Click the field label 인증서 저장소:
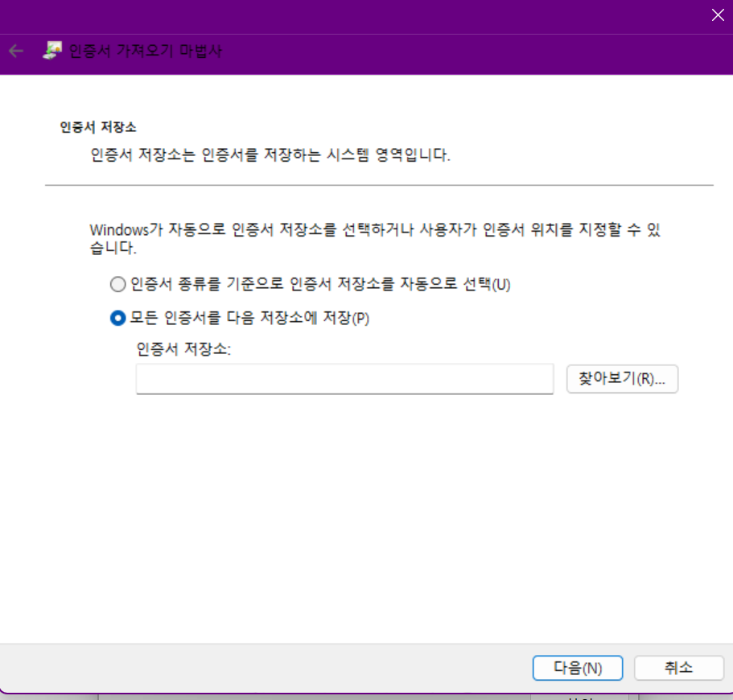 coord(183,349)
